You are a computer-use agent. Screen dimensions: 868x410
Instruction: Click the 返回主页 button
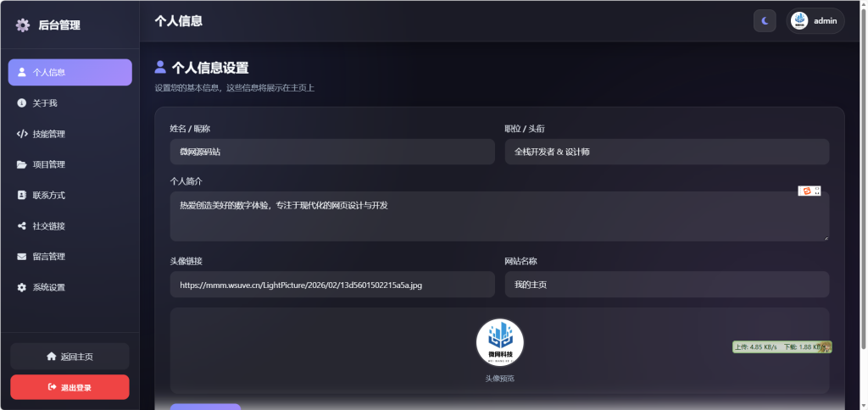point(70,357)
